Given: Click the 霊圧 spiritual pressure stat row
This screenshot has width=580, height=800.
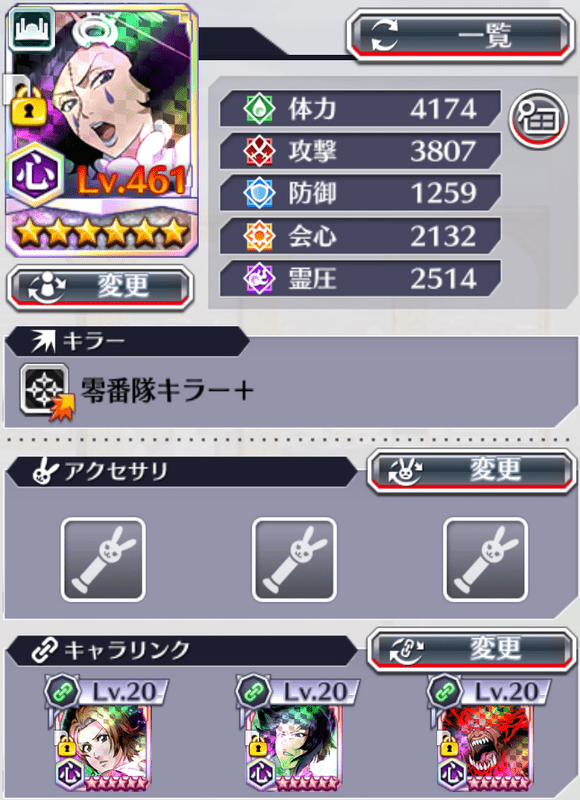Looking at the screenshot, I should click(360, 279).
